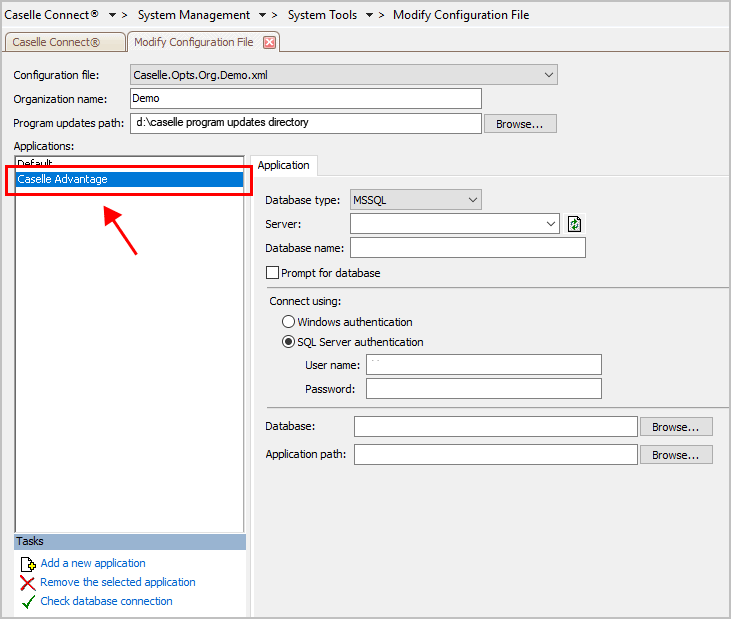
Task: Click the Tasks panel header
Action: point(130,542)
